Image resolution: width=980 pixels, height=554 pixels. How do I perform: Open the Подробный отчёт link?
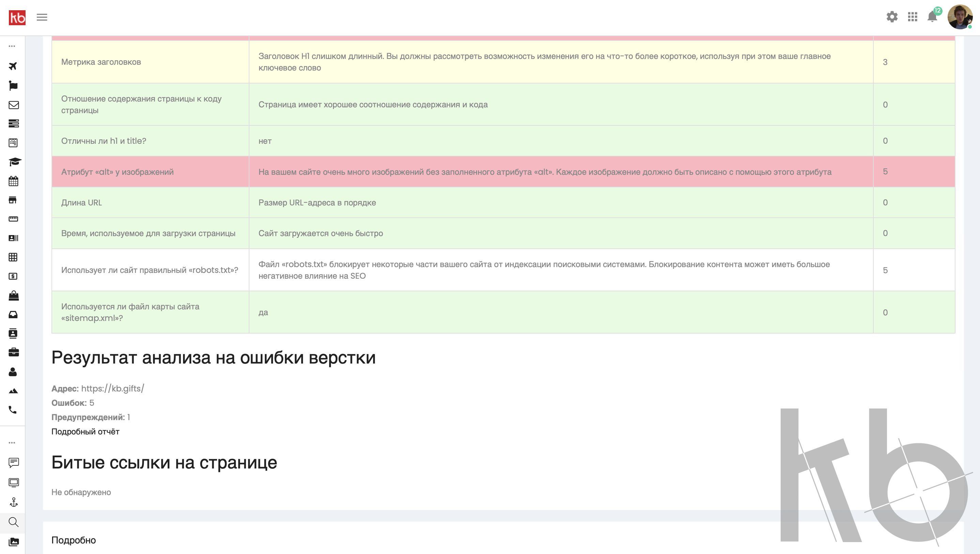(85, 431)
